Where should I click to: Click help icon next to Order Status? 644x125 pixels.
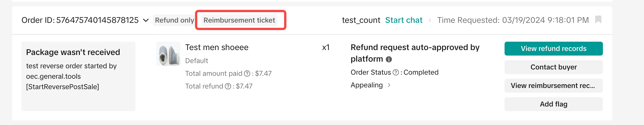pyautogui.click(x=395, y=72)
